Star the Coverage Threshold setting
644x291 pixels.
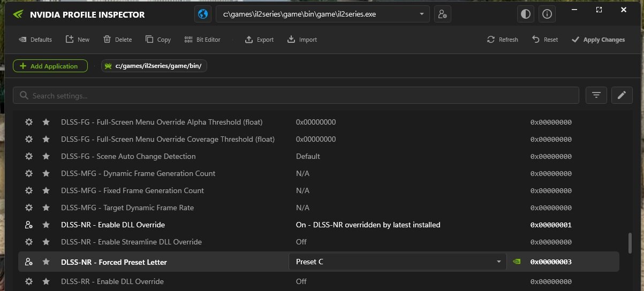pos(46,139)
